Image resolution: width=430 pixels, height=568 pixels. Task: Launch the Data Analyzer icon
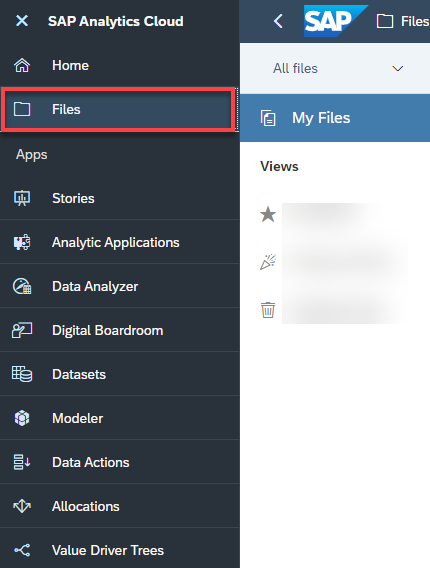coord(22,286)
